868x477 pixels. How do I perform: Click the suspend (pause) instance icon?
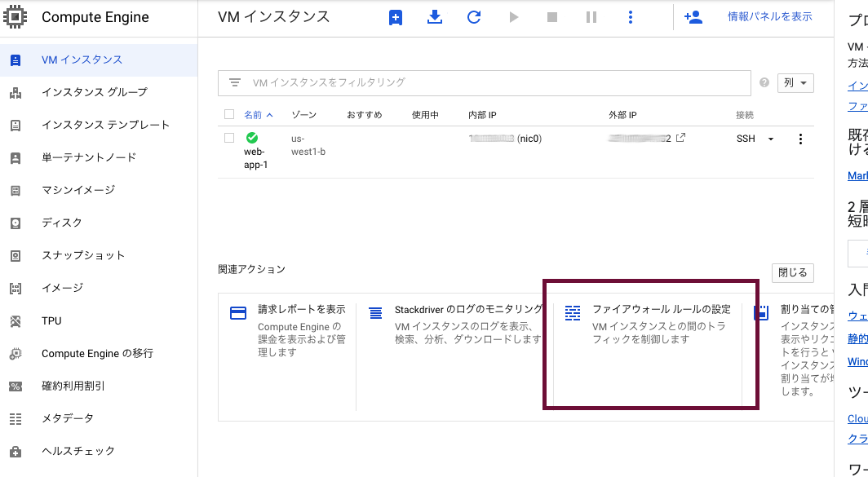tap(591, 16)
